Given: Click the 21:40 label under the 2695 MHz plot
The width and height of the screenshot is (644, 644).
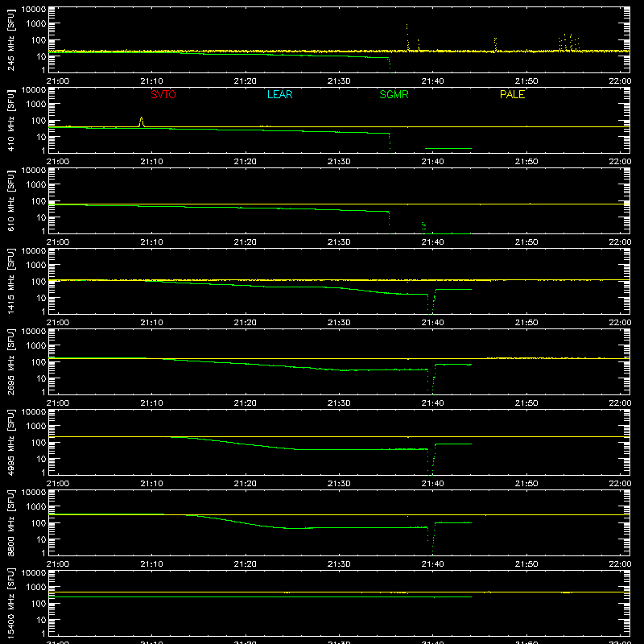Looking at the screenshot, I should point(432,403).
